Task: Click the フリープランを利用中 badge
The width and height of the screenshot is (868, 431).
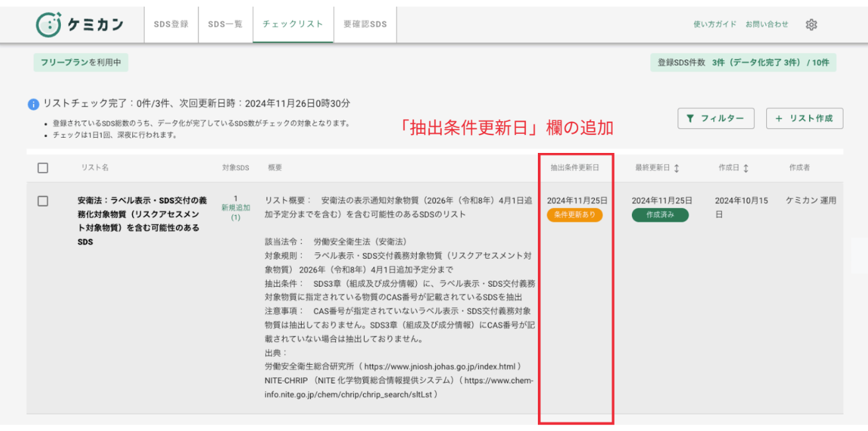Action: coord(81,62)
